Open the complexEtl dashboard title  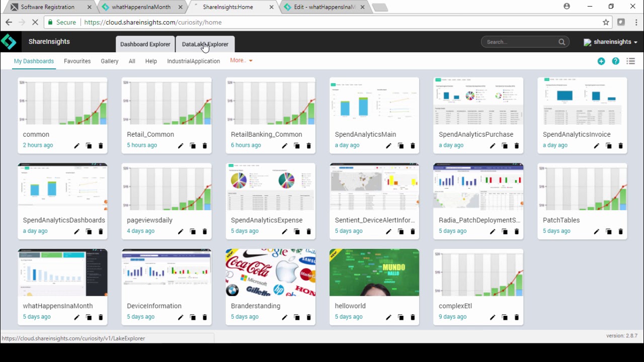pyautogui.click(x=455, y=306)
